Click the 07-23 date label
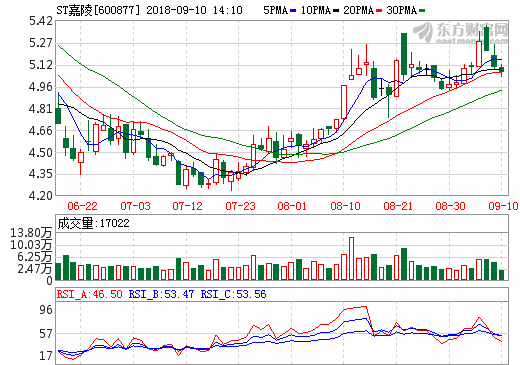520x365 pixels. pyautogui.click(x=240, y=206)
